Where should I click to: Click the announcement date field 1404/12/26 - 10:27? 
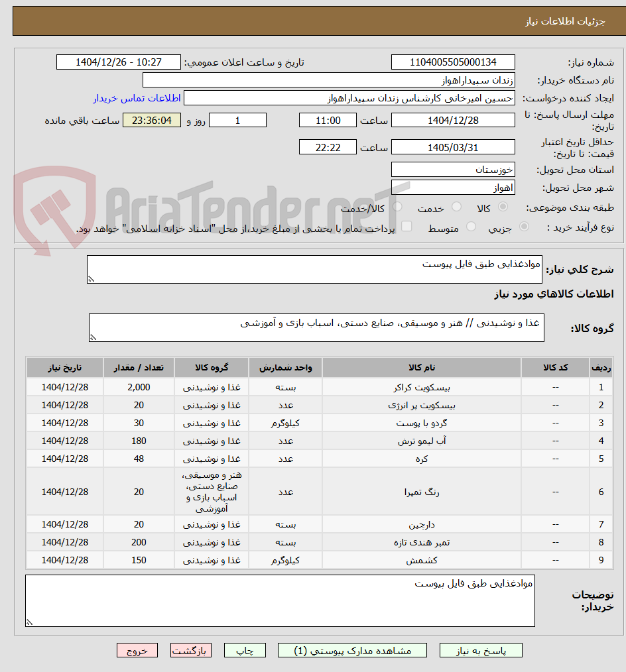[119, 62]
